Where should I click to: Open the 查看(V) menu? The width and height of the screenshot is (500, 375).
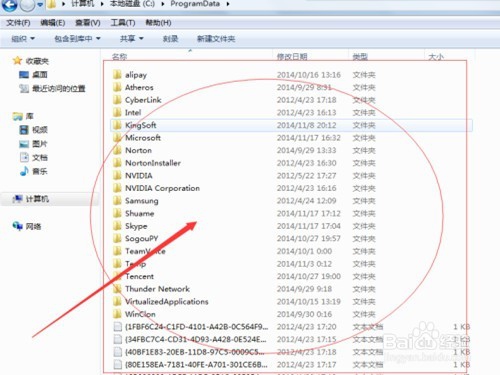88,23
